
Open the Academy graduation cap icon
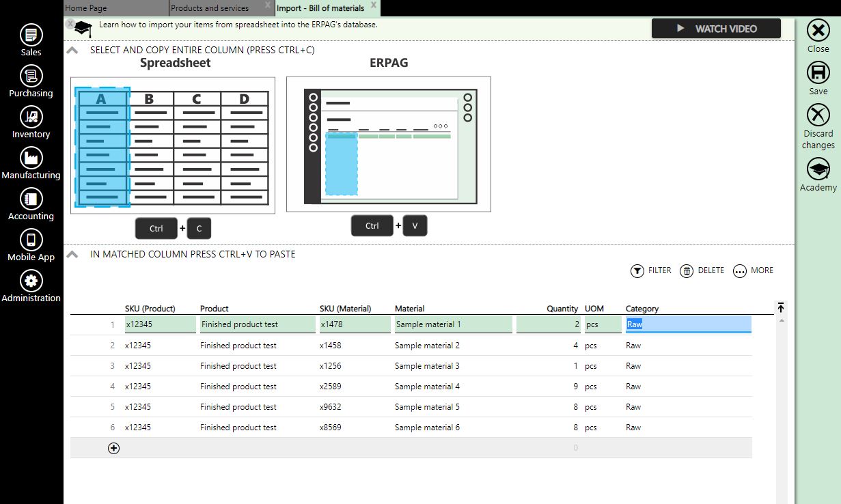point(818,169)
